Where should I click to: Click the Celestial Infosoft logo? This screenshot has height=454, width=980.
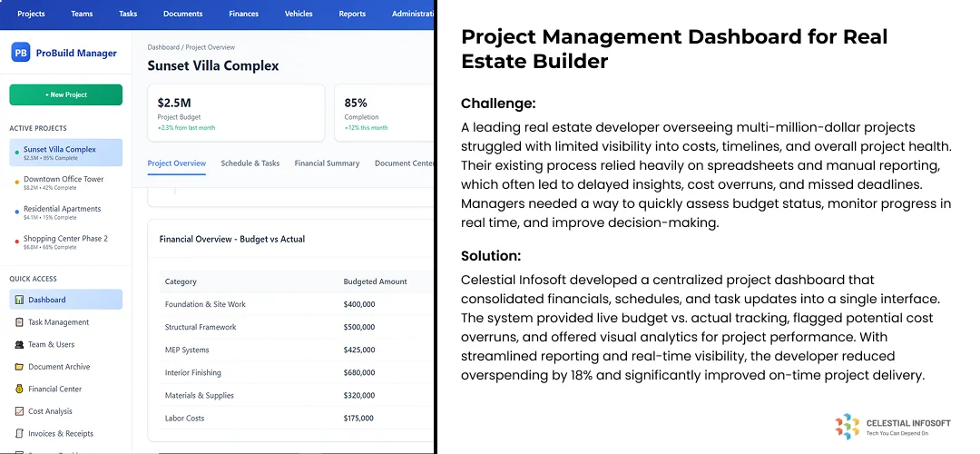click(x=893, y=427)
